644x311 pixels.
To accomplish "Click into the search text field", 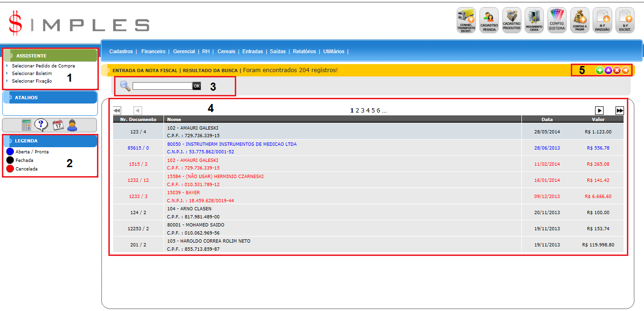I will [x=162, y=86].
